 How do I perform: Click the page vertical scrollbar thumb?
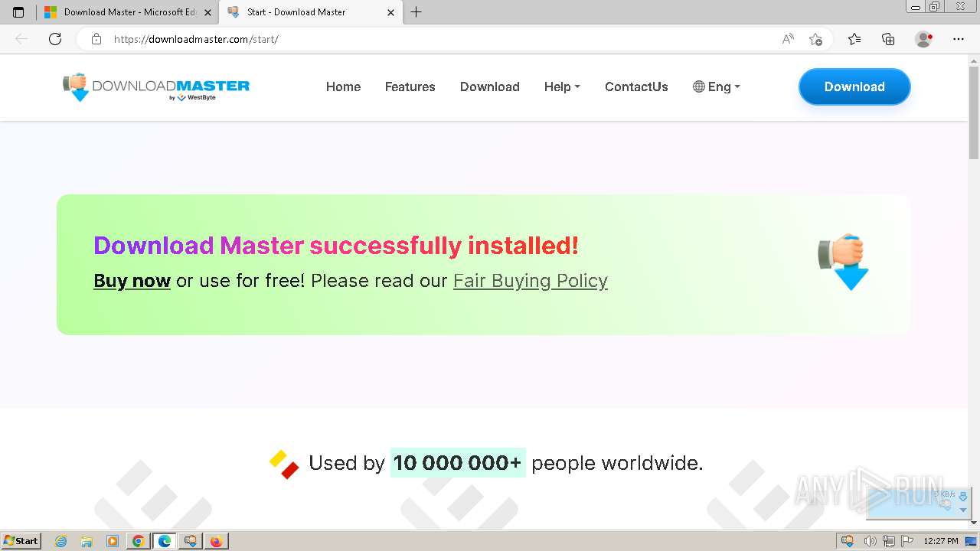pos(974,113)
